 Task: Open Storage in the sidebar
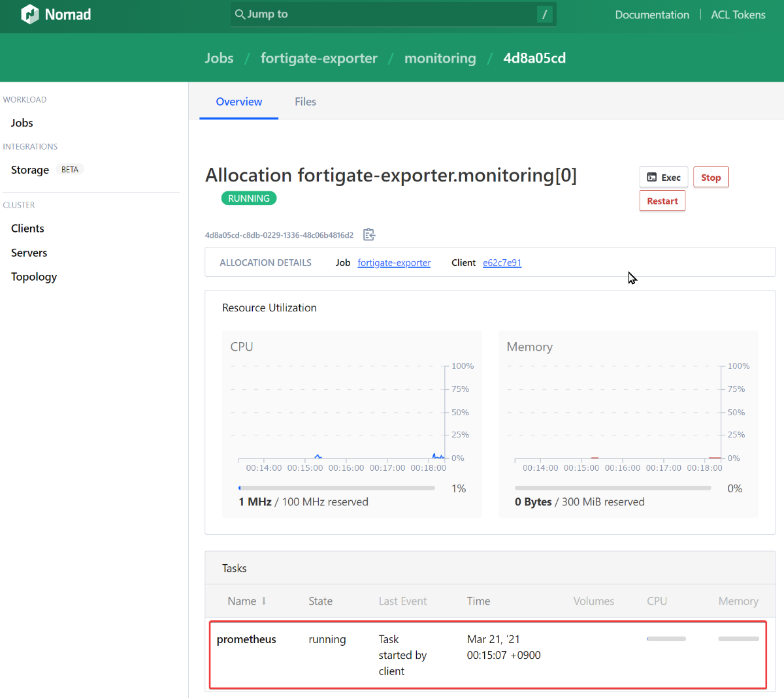coord(30,170)
